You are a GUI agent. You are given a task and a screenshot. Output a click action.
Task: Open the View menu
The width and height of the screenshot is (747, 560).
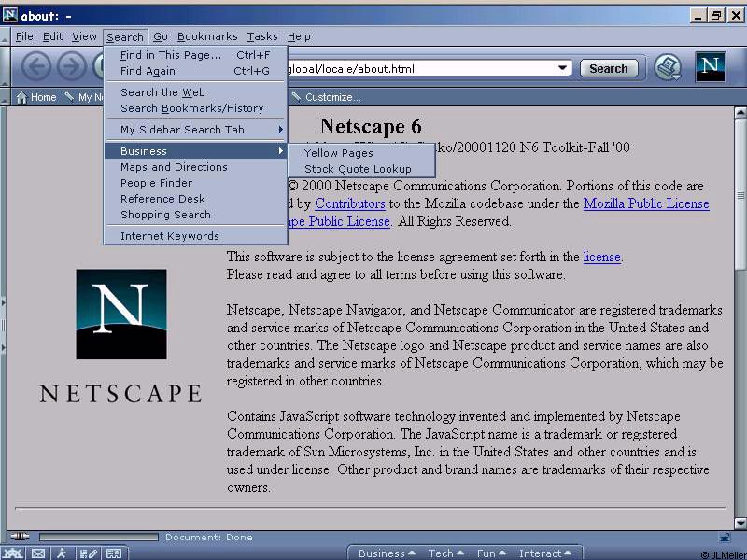coord(84,36)
